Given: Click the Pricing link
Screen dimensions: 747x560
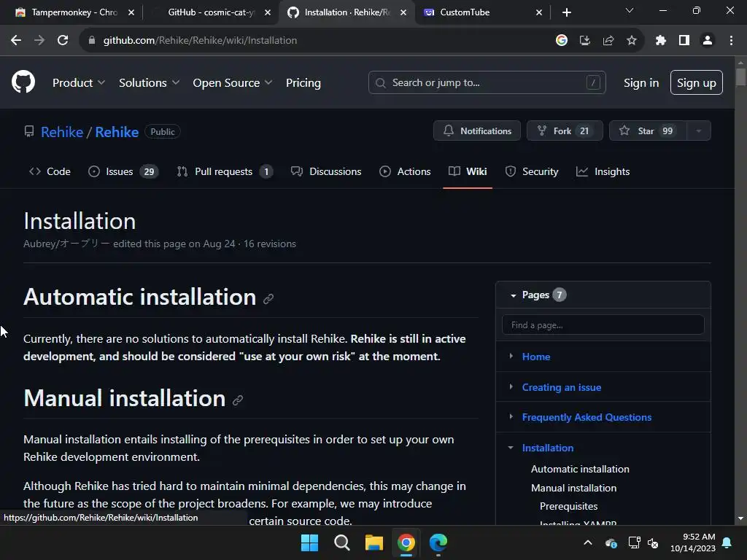Looking at the screenshot, I should tap(303, 82).
